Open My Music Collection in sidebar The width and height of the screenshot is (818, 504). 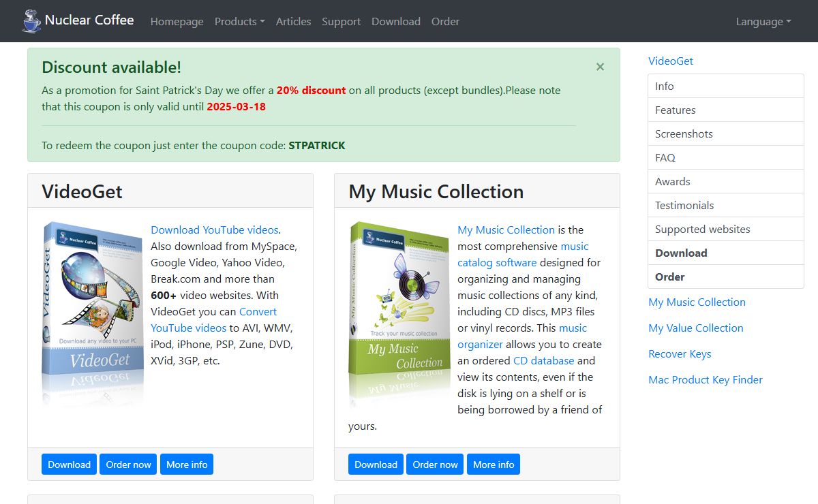coord(697,302)
